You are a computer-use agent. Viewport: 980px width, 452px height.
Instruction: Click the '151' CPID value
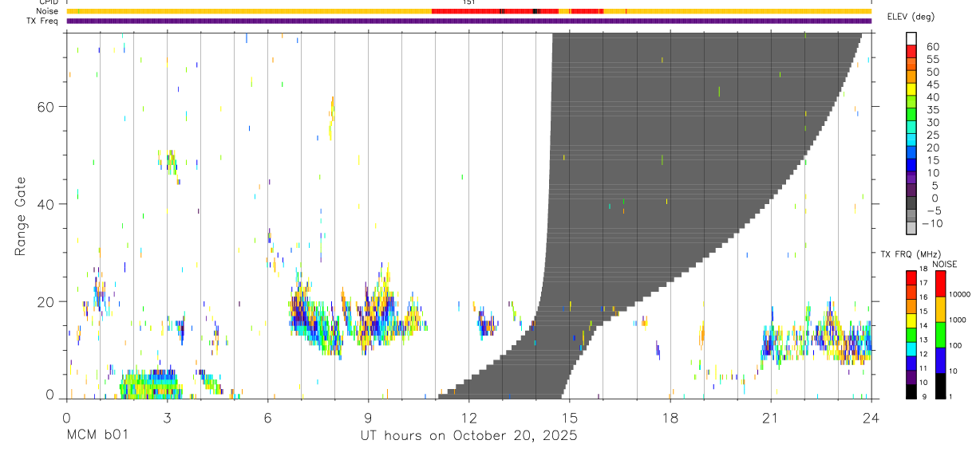tap(468, 2)
